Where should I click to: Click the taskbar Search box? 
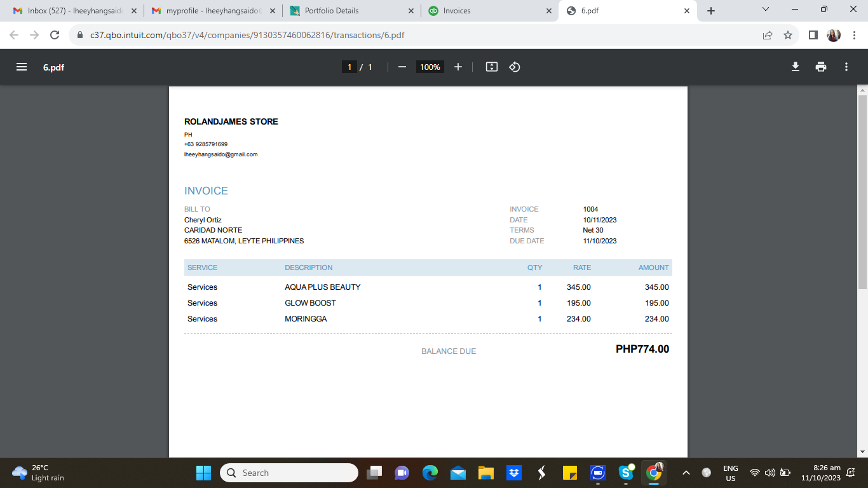(x=289, y=473)
